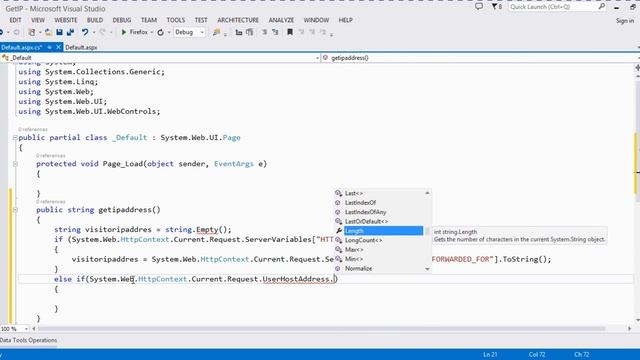The height and width of the screenshot is (360, 640).
Task: Open the TEAM menu
Action: tap(149, 20)
